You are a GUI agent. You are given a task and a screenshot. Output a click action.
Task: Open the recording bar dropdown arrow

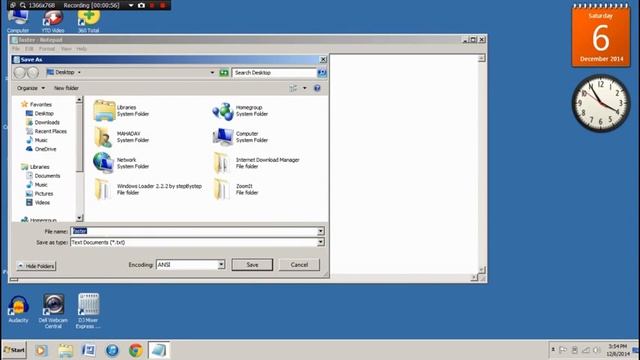[x=131, y=5]
